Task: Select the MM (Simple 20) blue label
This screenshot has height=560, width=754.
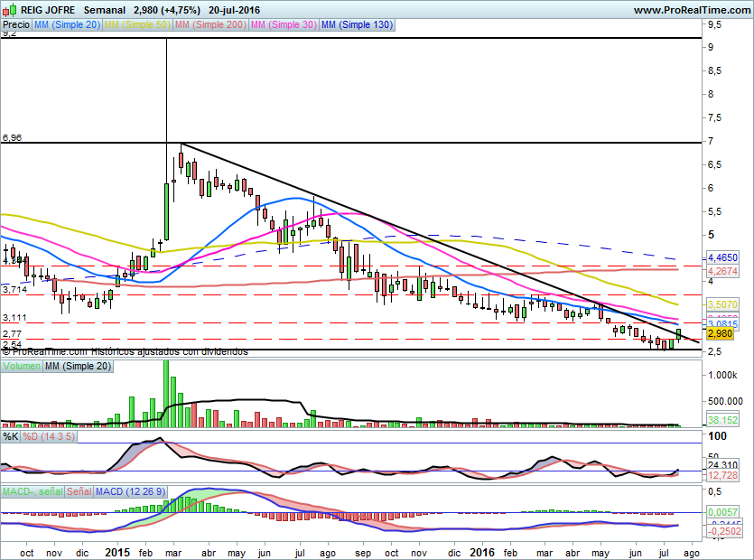Action: click(x=67, y=25)
